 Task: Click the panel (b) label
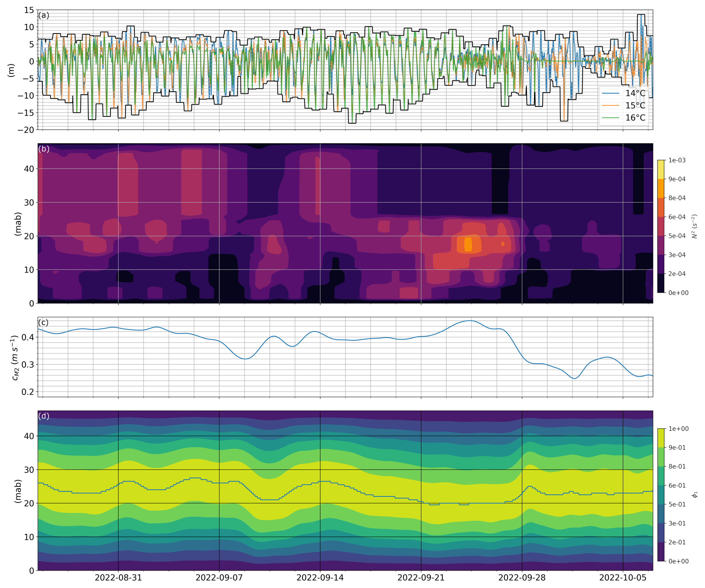(x=44, y=149)
